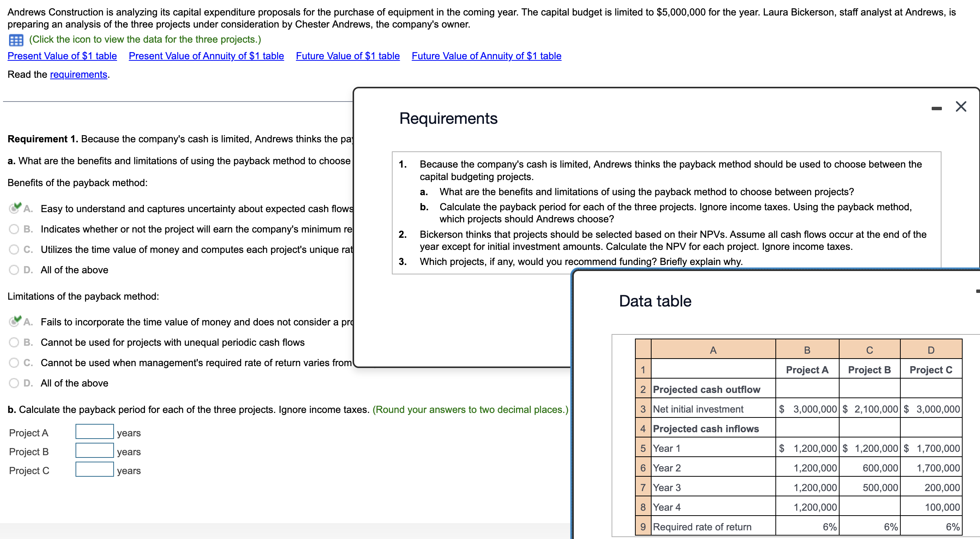Close the Requirements popup with X
980x539 pixels.
[961, 106]
